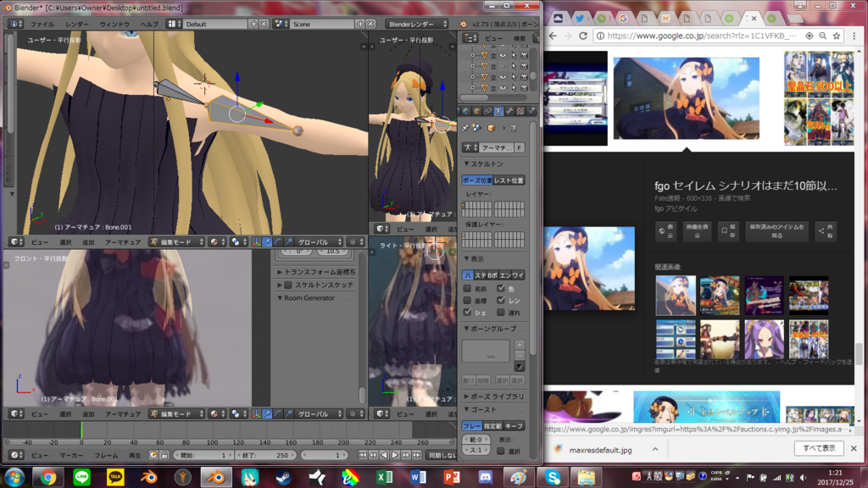This screenshot has height=488, width=868.
Task: Open the 同期しない sync dropdown in timeline
Action: pyautogui.click(x=442, y=455)
